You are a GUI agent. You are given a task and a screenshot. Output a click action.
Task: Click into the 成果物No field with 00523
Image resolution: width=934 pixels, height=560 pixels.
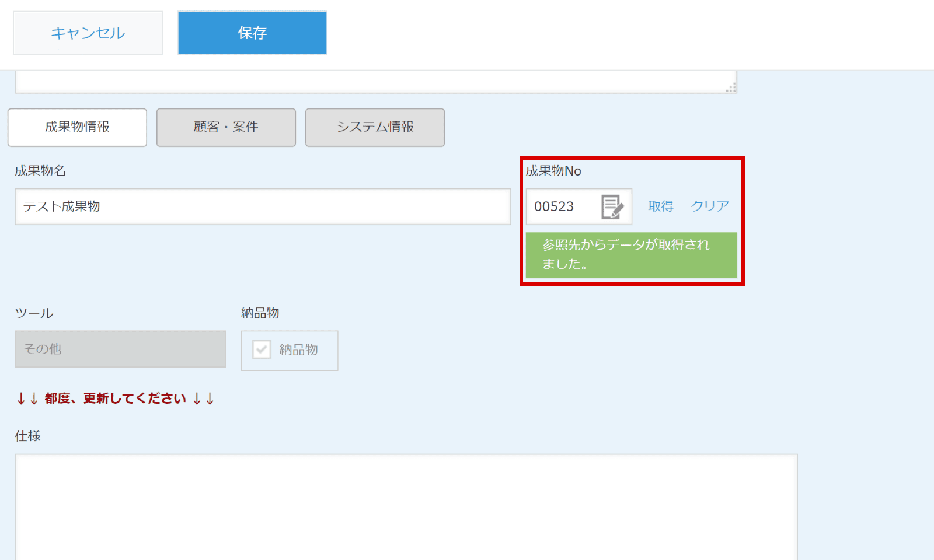(x=562, y=206)
